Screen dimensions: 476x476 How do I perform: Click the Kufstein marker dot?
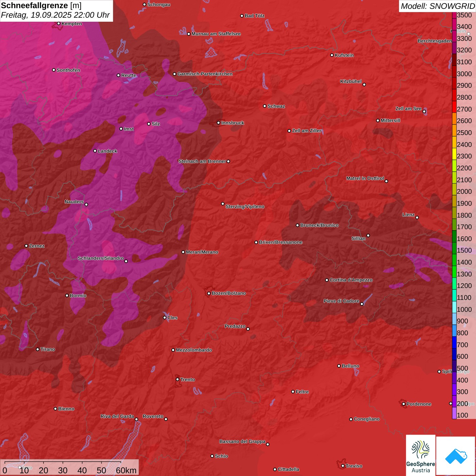pos(332,55)
